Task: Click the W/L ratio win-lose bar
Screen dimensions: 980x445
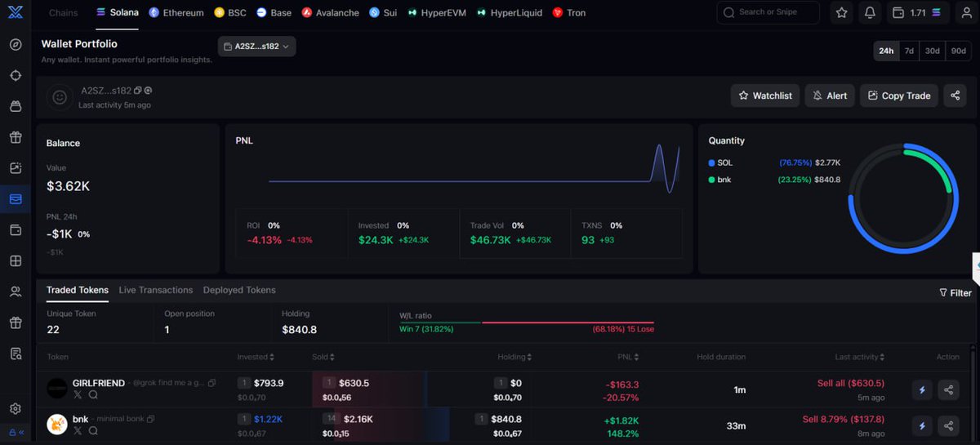Action: [527, 323]
